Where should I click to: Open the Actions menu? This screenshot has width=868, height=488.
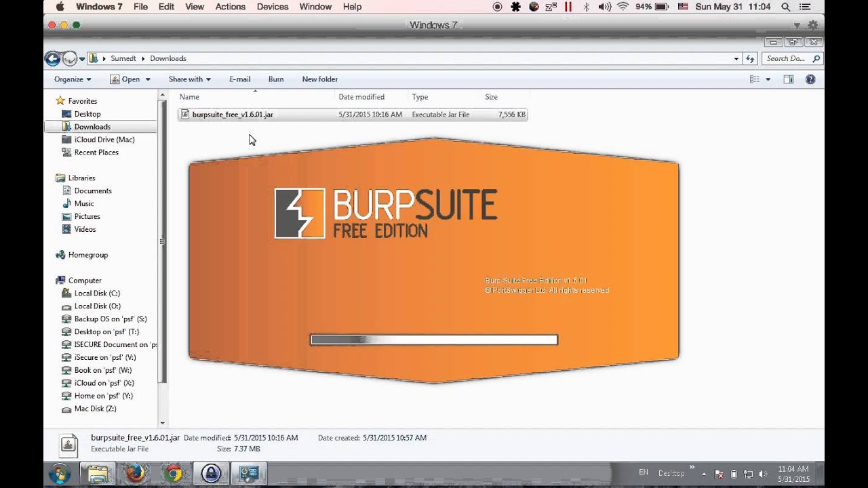(230, 7)
